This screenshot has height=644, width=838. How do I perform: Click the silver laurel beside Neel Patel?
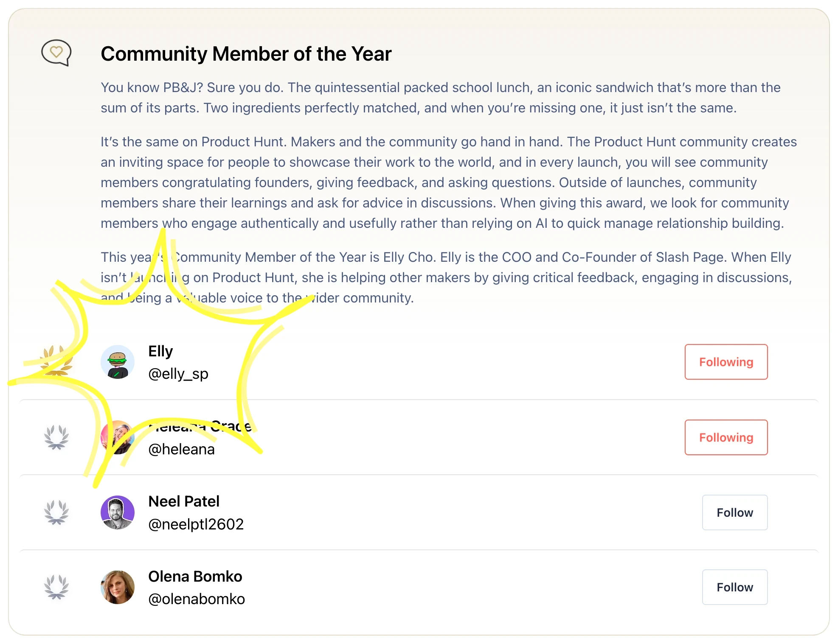[x=56, y=512]
